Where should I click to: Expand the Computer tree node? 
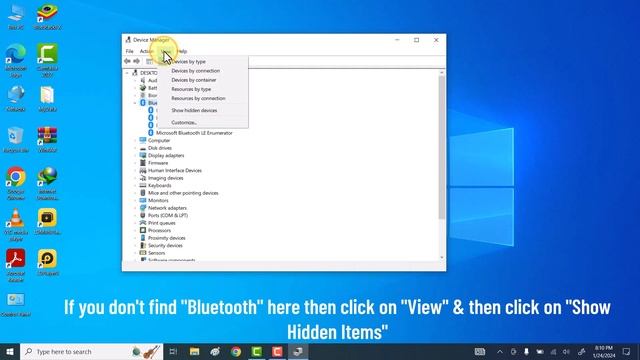pos(135,140)
